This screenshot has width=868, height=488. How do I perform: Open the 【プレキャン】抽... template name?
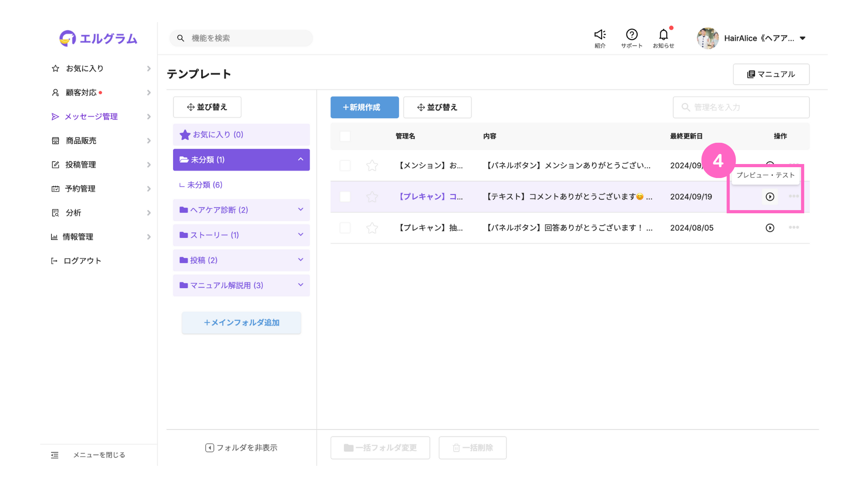[x=430, y=228]
